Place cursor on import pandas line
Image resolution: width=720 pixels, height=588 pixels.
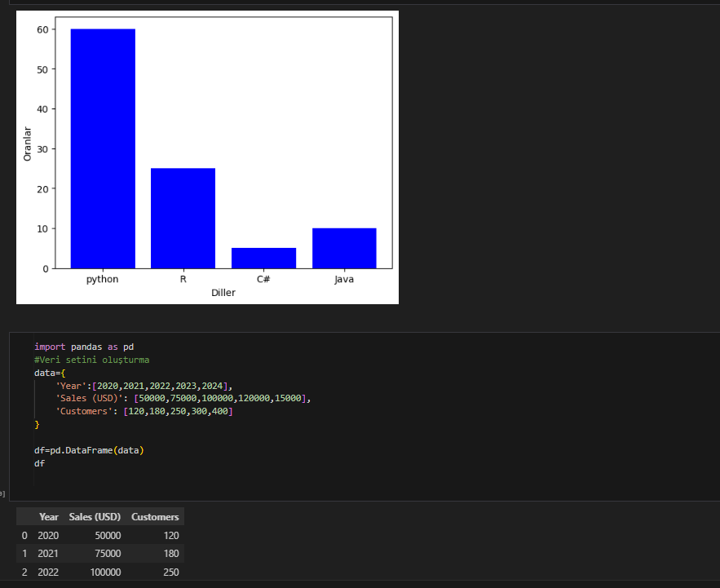84,347
